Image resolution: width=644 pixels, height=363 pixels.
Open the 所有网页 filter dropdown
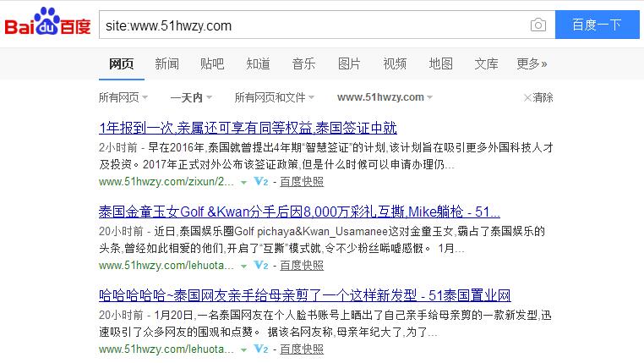123,97
